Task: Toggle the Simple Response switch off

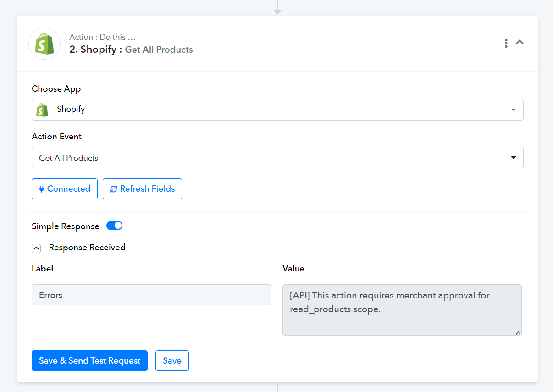Action: tap(115, 226)
